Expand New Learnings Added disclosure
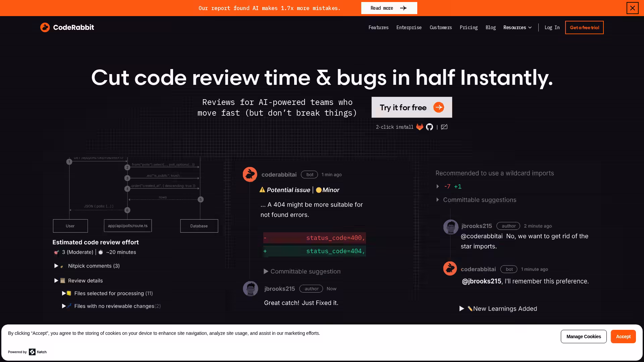This screenshot has height=362, width=644. click(462, 309)
